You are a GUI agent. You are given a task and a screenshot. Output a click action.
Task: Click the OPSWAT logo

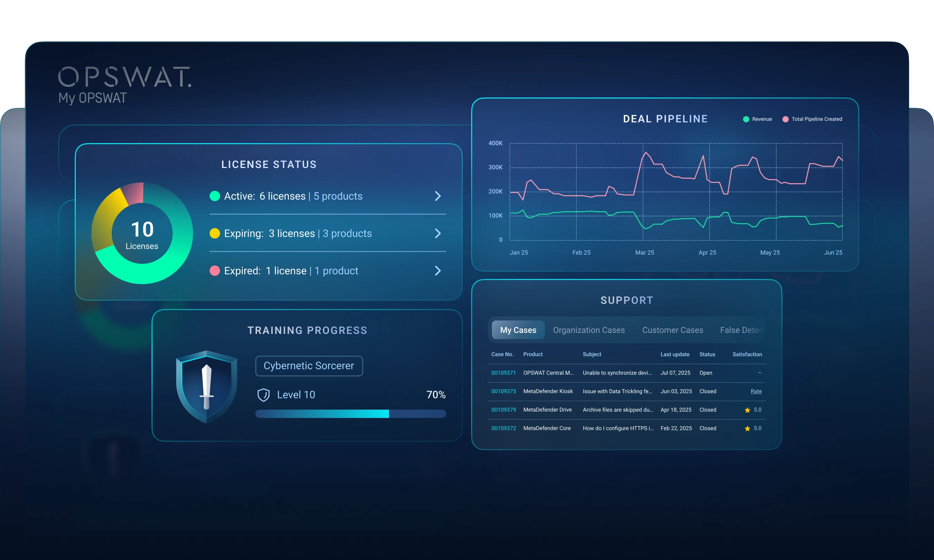(x=125, y=77)
